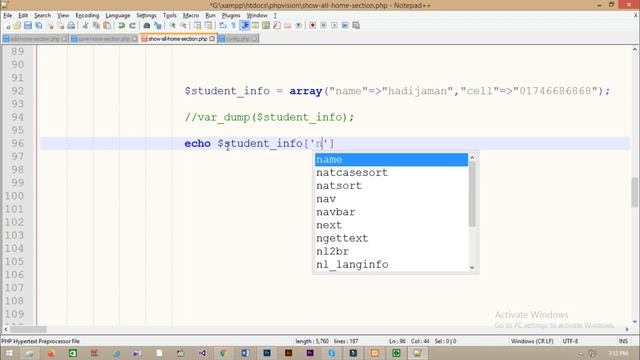This screenshot has height=360, width=640.
Task: Undo last edit with the green Undo arrow
Action: click(x=121, y=25)
